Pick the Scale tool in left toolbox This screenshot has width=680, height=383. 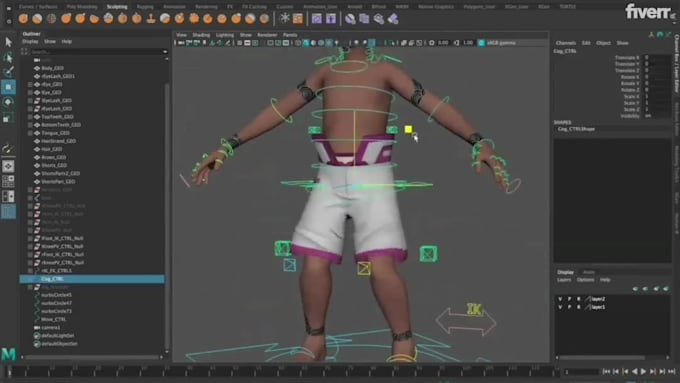click(x=8, y=117)
